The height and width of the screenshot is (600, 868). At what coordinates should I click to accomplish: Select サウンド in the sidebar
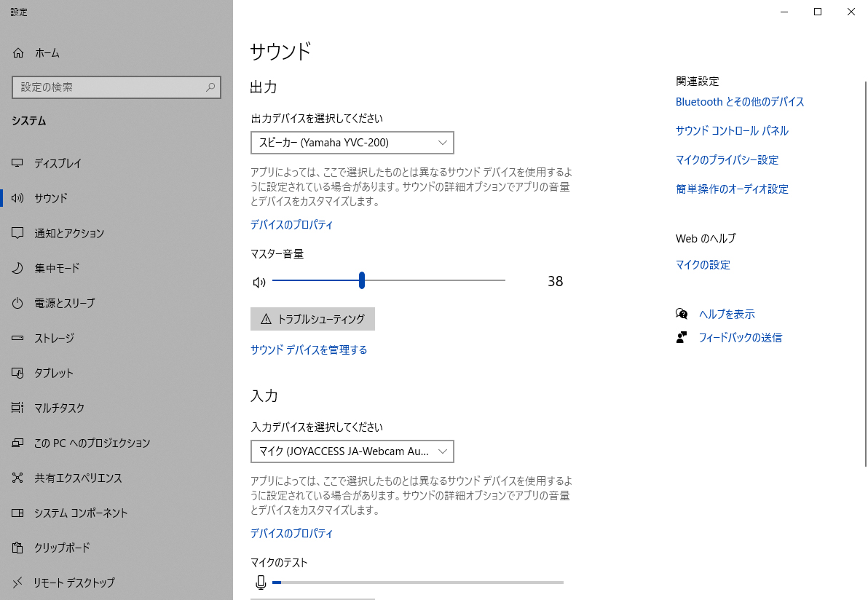tap(51, 198)
